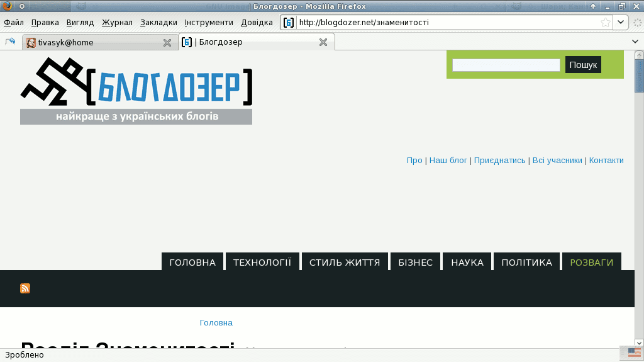Click the site favicon in the address bar
Image resolution: width=644 pixels, height=362 pixels.
pyautogui.click(x=289, y=23)
